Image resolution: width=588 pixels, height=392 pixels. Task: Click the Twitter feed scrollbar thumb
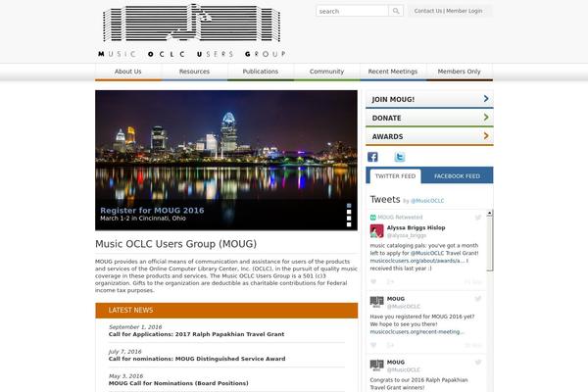click(489, 243)
